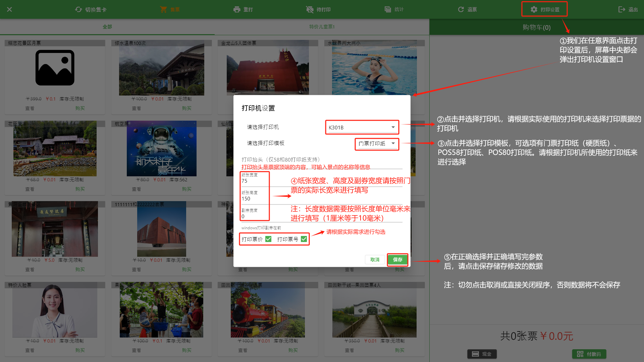Click 购买 for 田园新干线--果园团票4人
The image size is (644, 362).
click(x=399, y=350)
